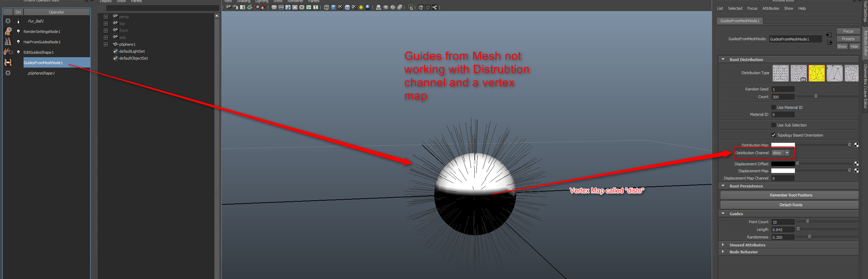868x279 pixels.
Task: Click the Detach Roots button
Action: pos(790,205)
